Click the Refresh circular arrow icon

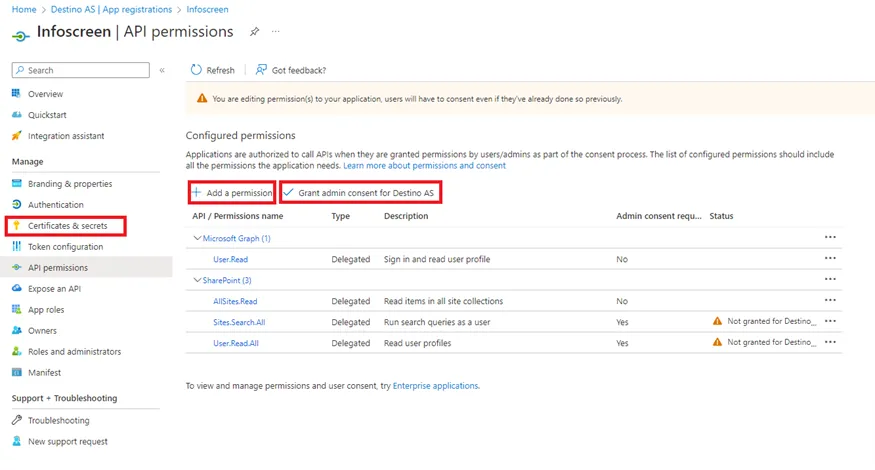196,70
